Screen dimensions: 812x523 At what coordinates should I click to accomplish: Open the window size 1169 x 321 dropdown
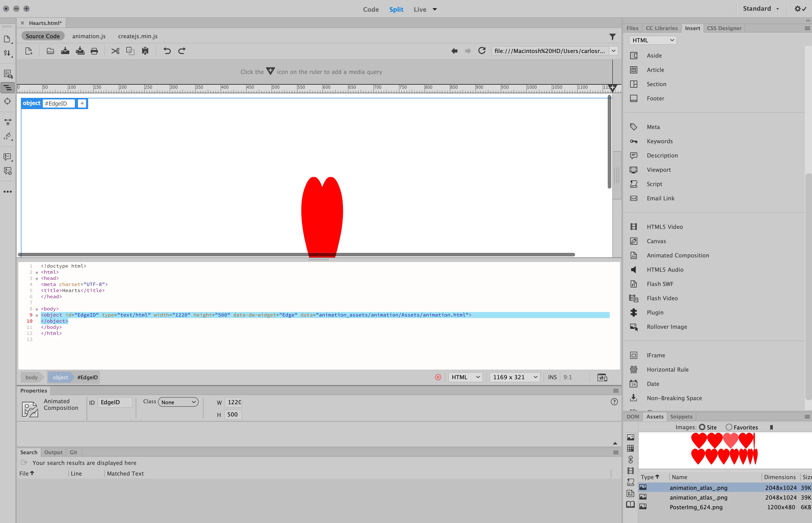pyautogui.click(x=515, y=377)
